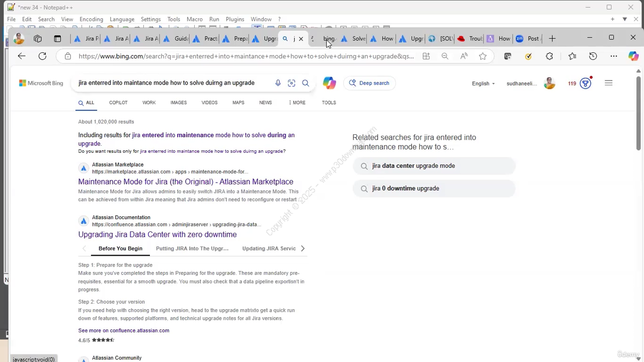The width and height of the screenshot is (644, 362).
Task: Start a Deep search
Action: click(369, 83)
